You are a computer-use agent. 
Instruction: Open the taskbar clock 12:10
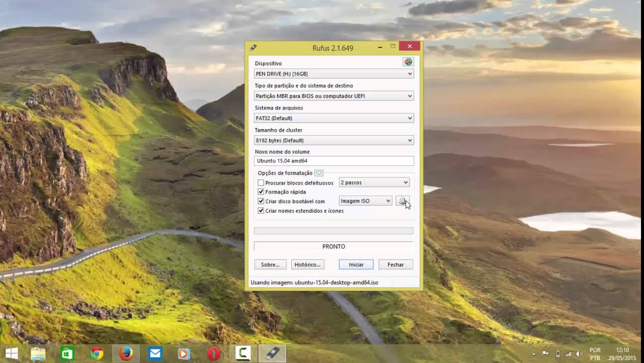622,353
